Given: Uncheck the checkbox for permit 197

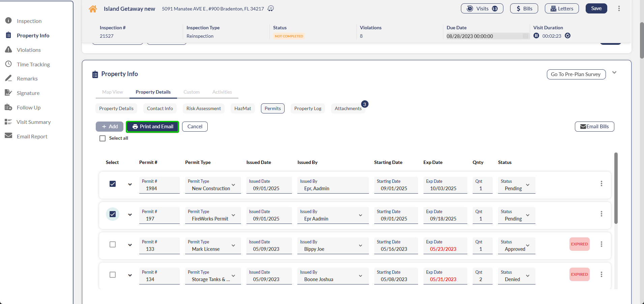Looking at the screenshot, I should 113,214.
